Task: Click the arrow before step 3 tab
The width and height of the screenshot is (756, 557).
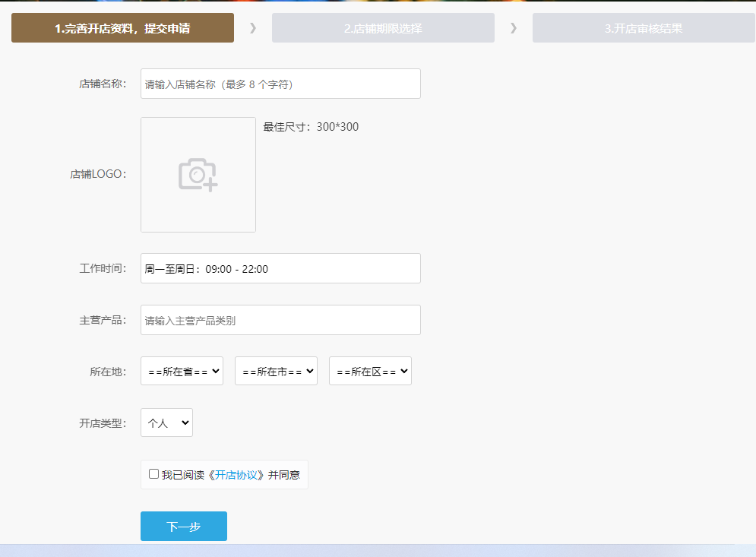Action: [x=514, y=28]
